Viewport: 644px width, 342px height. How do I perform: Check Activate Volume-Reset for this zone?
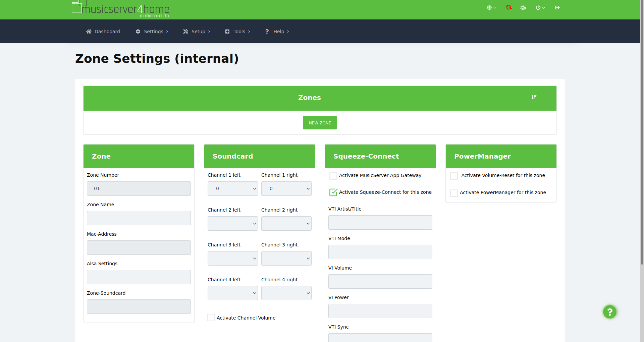454,176
